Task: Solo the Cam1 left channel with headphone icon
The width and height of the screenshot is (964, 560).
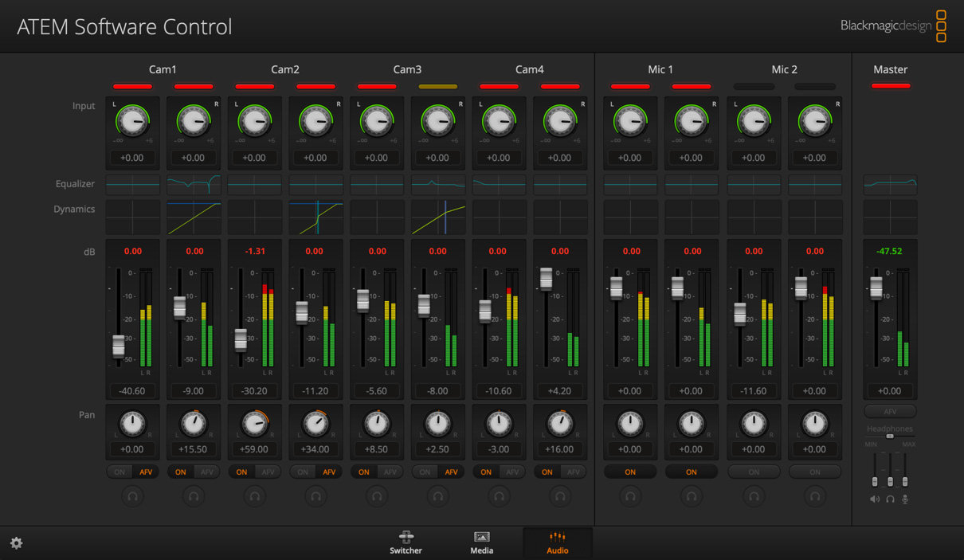Action: pos(132,496)
